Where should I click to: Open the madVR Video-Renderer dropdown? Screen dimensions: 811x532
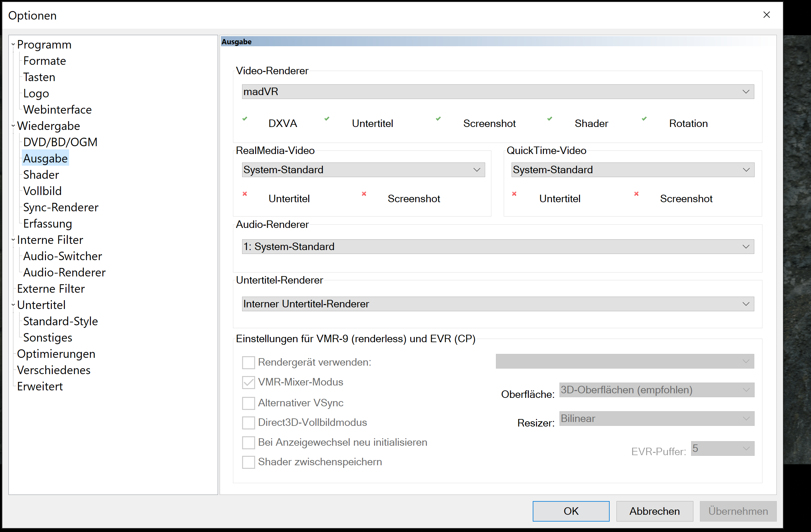498,91
